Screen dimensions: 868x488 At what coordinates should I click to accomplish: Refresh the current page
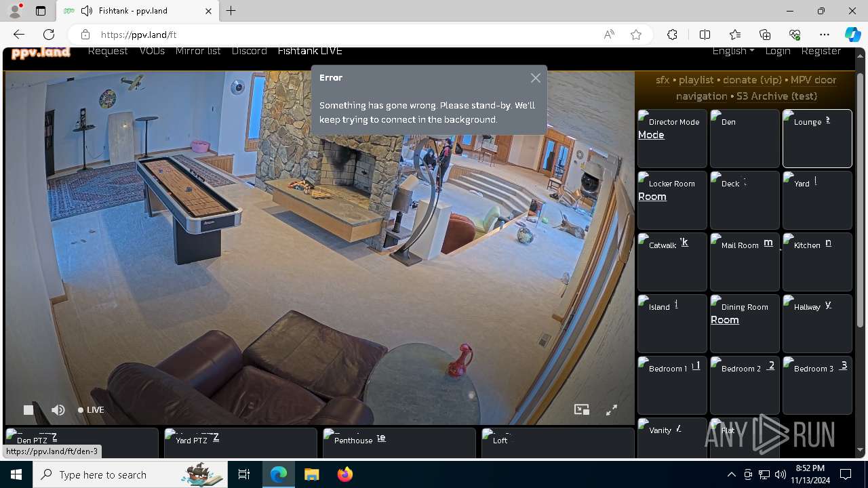point(49,35)
